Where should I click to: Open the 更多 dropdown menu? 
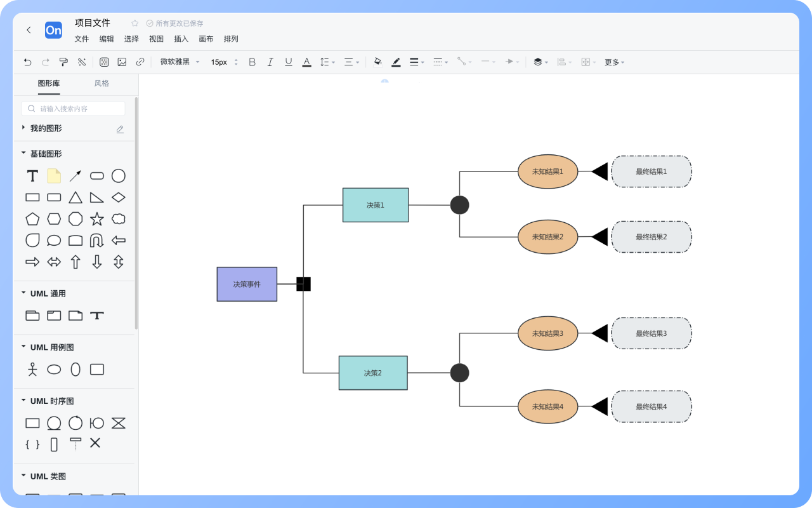614,62
